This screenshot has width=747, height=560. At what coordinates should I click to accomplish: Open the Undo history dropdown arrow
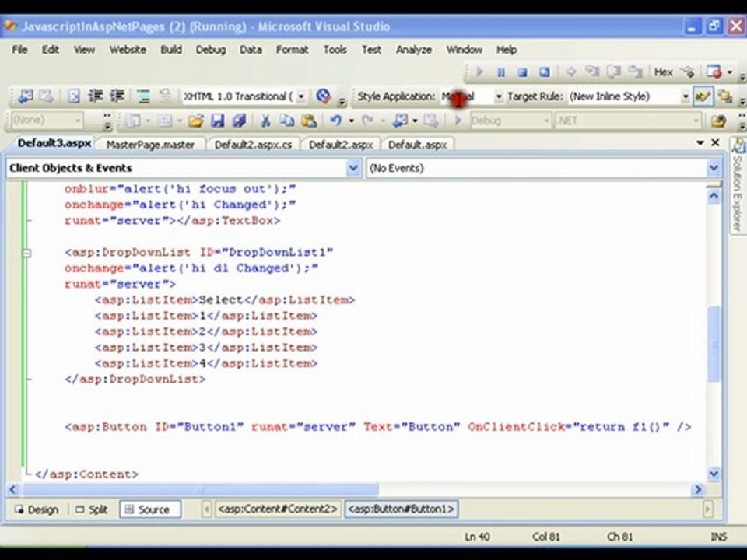tap(352, 121)
